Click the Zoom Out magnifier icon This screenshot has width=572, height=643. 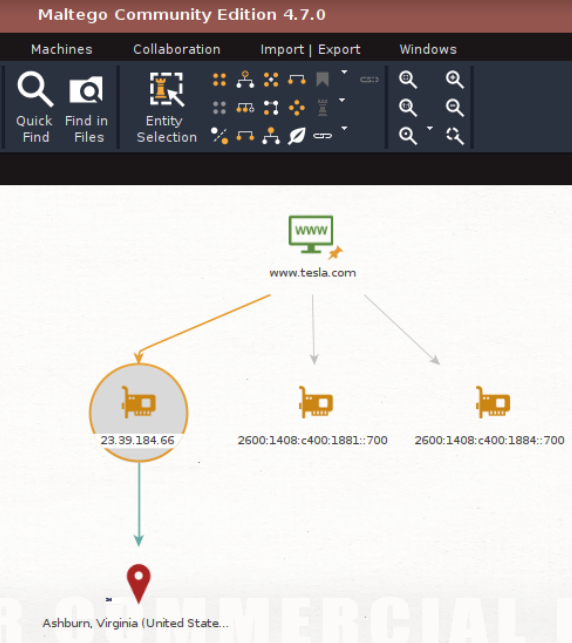click(455, 108)
